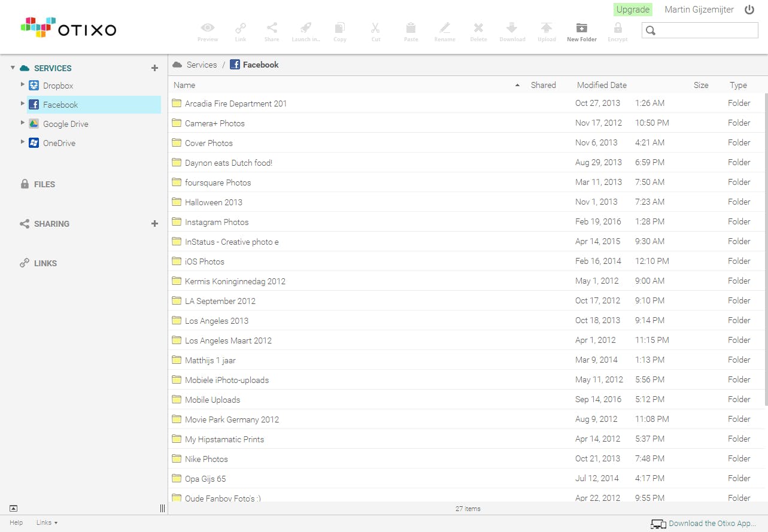Click the Share toolbar icon
Screen dimensions: 768x532
[x=272, y=29]
